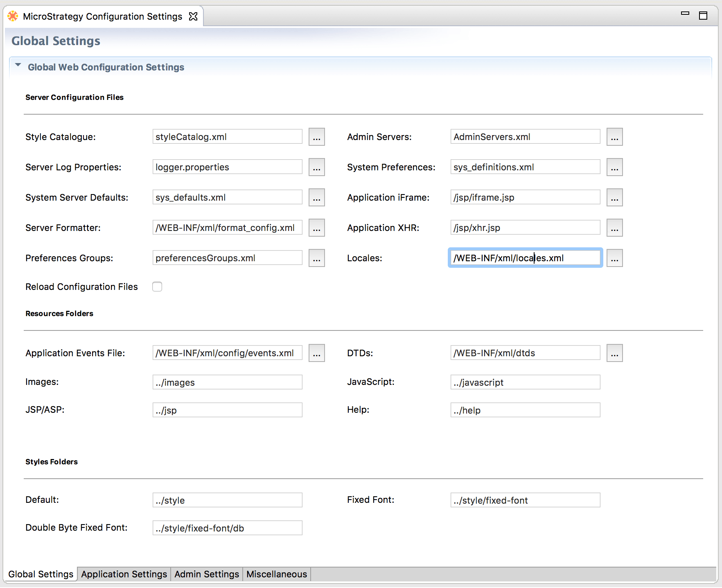Screen dimensions: 722x588
Task: Browse for the DTDs folder
Action: [x=614, y=353]
